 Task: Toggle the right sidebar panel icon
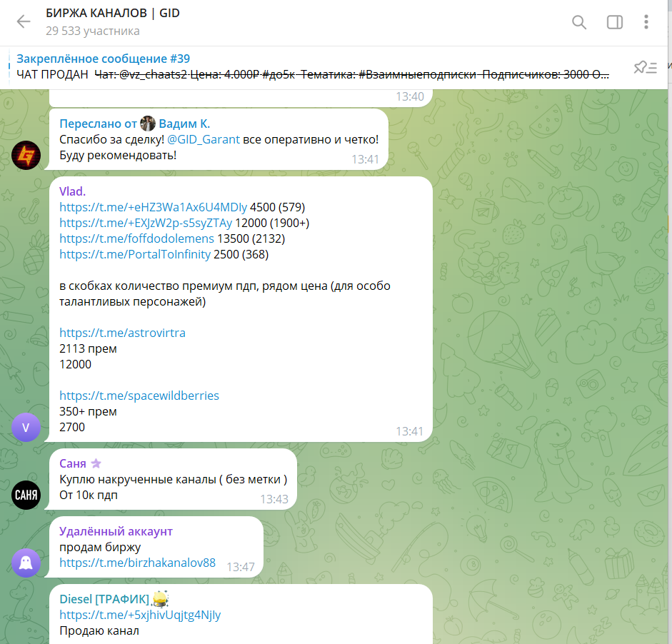point(615,22)
